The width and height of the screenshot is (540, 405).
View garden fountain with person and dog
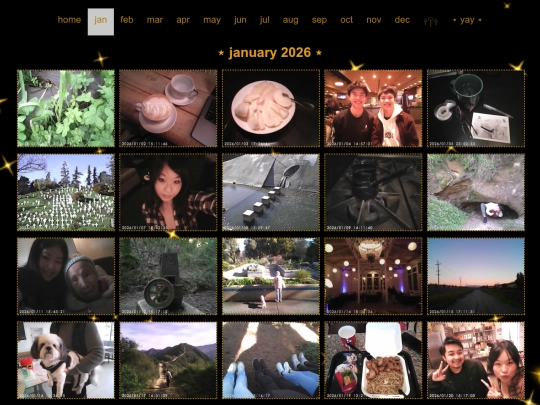tap(271, 276)
